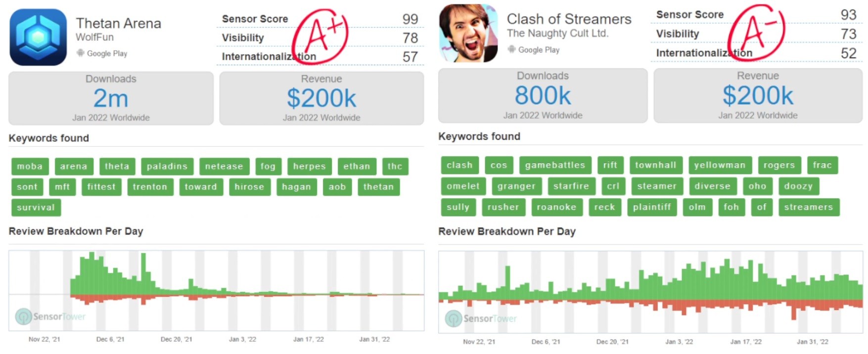The image size is (868, 354).
Task: Click the Thetan Arena app icon
Action: [39, 37]
